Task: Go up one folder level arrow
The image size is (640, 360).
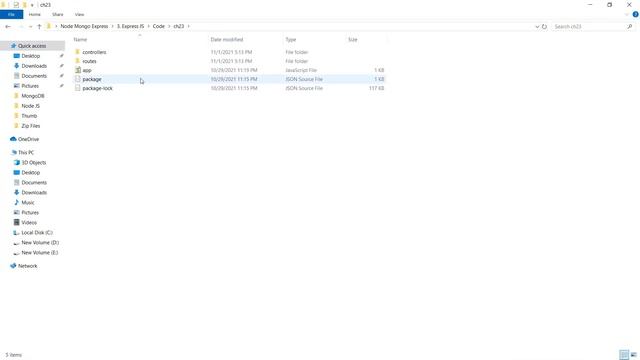Action: coord(39,27)
